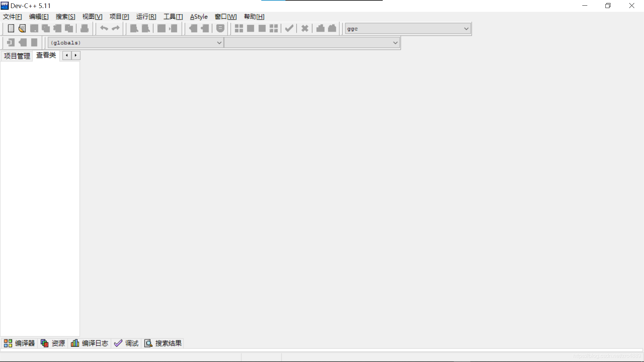Click the Delete Profiling Information icon

332,28
